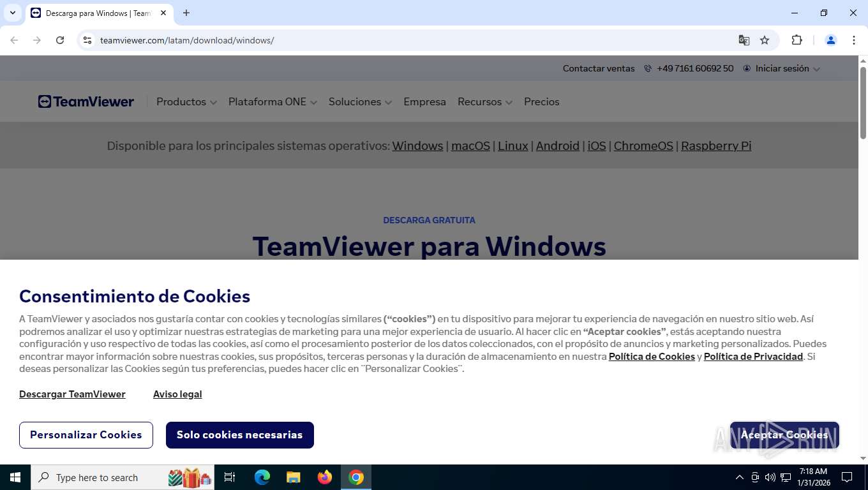Click the volume speaker tray icon
Viewport: 868px width, 490px height.
pos(770,477)
